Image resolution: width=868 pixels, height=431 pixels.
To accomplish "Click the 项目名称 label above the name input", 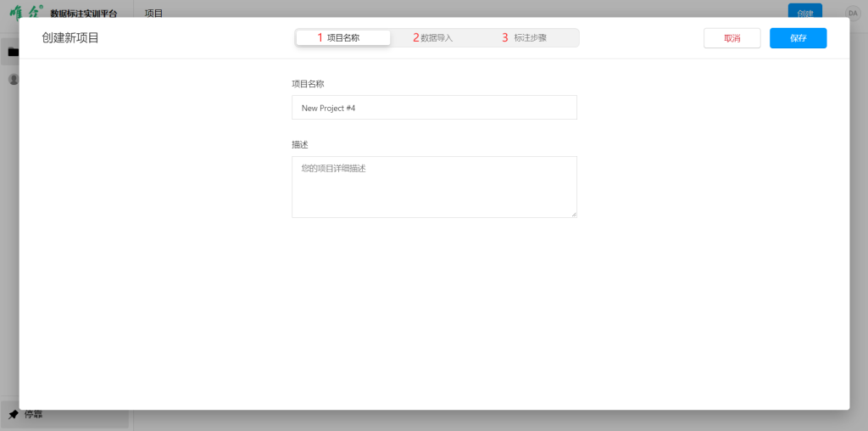I will coord(308,84).
